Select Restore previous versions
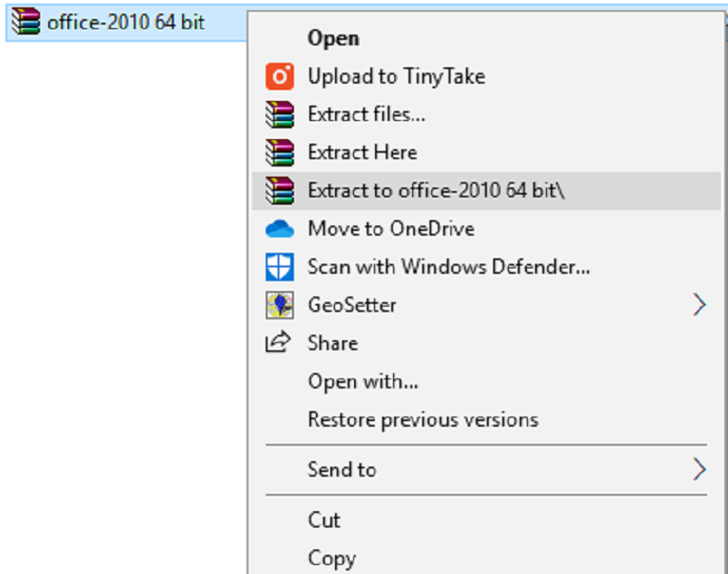The height and width of the screenshot is (574, 728). click(422, 419)
